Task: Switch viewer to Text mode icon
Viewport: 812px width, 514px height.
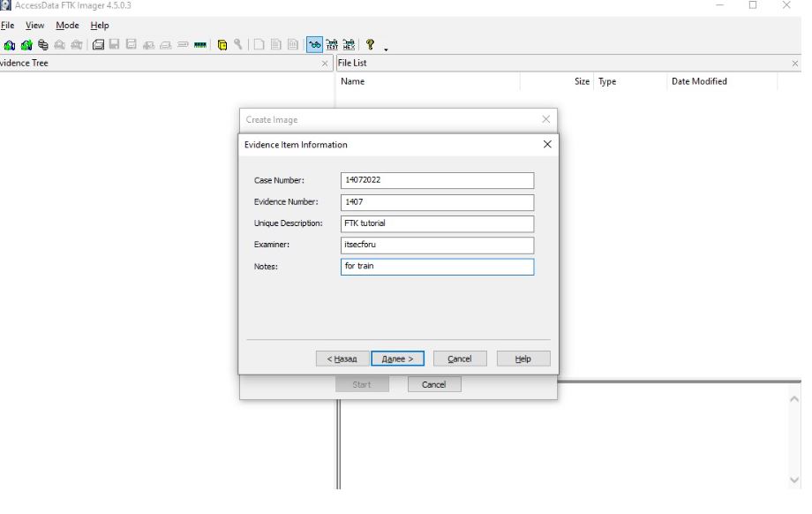Action: tap(332, 44)
